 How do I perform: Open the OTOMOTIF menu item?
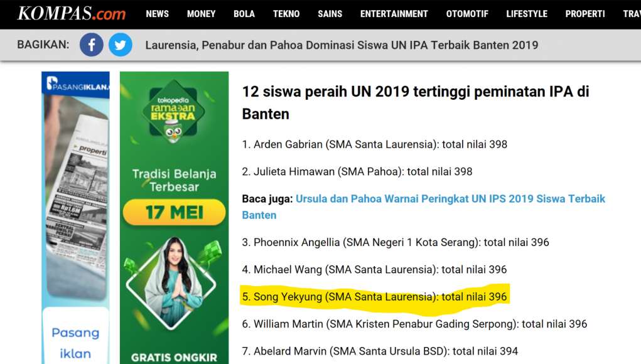[x=467, y=14]
